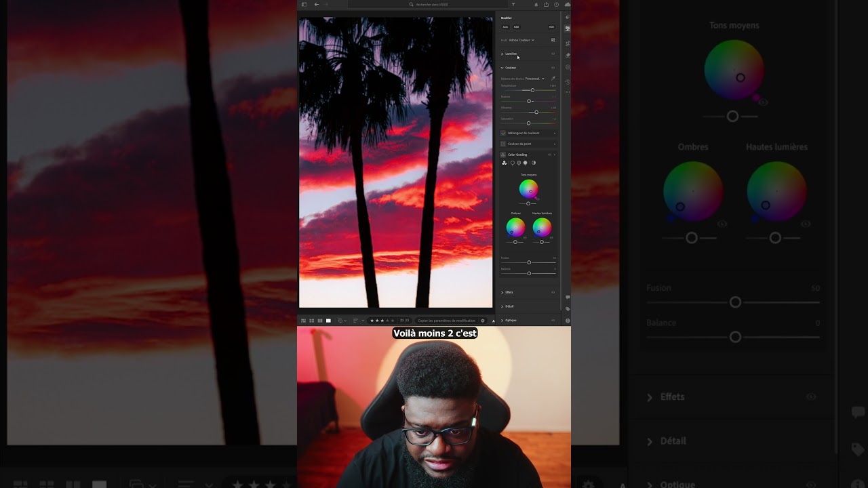Go back with the left arrow

point(317,4)
